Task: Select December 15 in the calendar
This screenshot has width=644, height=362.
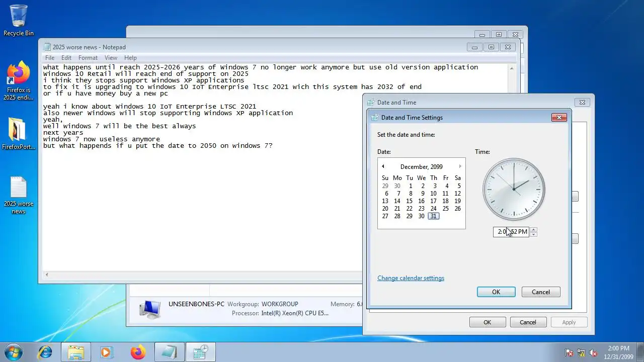Action: point(409,201)
